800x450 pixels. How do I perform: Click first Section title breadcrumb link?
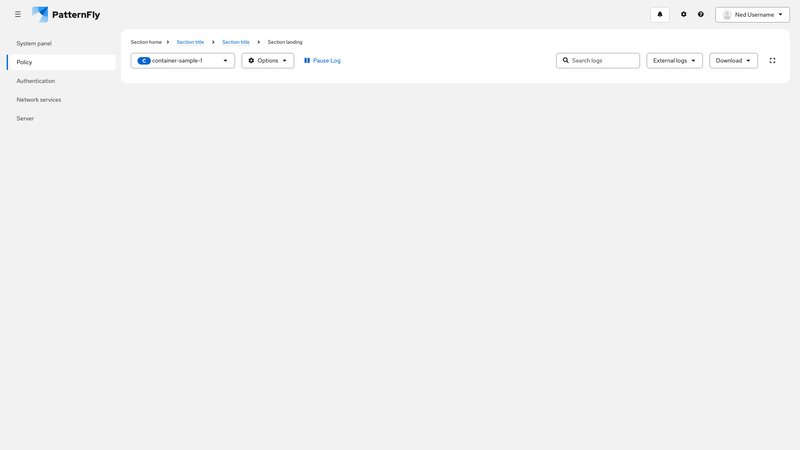[x=190, y=42]
